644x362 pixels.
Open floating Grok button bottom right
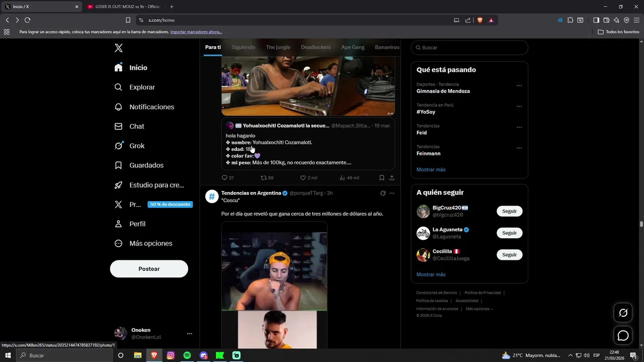tap(623, 313)
